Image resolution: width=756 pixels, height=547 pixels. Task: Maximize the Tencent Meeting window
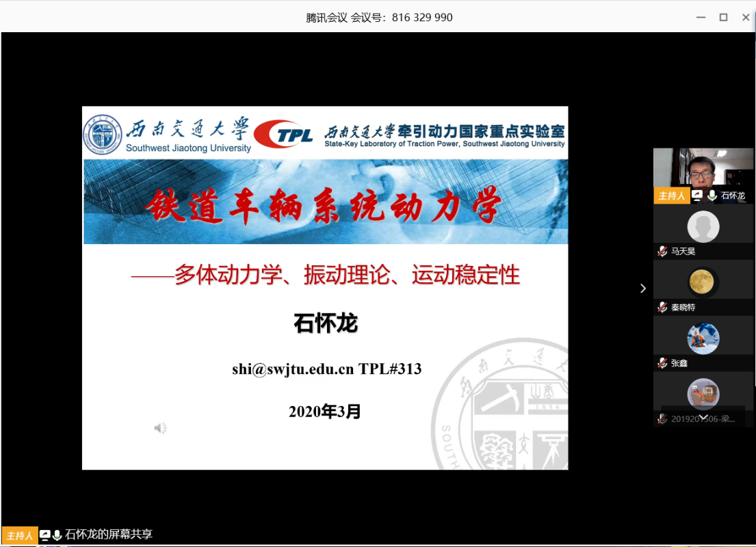pyautogui.click(x=723, y=17)
